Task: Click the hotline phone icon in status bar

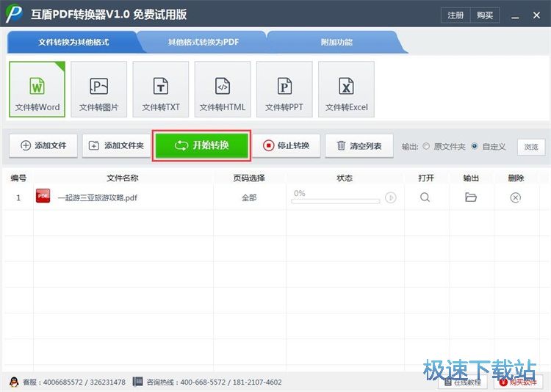Action: pyautogui.click(x=138, y=382)
